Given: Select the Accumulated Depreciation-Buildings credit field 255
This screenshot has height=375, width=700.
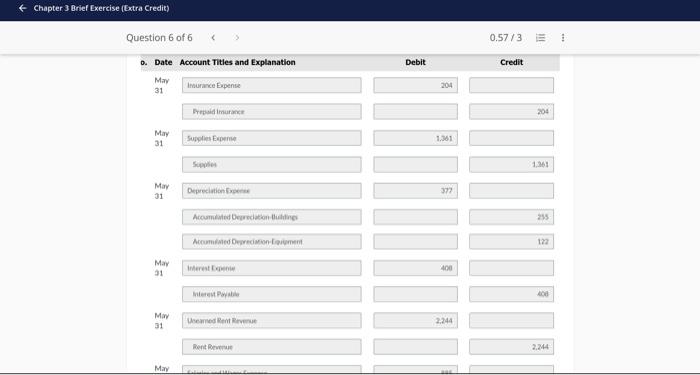Looking at the screenshot, I should (x=511, y=217).
